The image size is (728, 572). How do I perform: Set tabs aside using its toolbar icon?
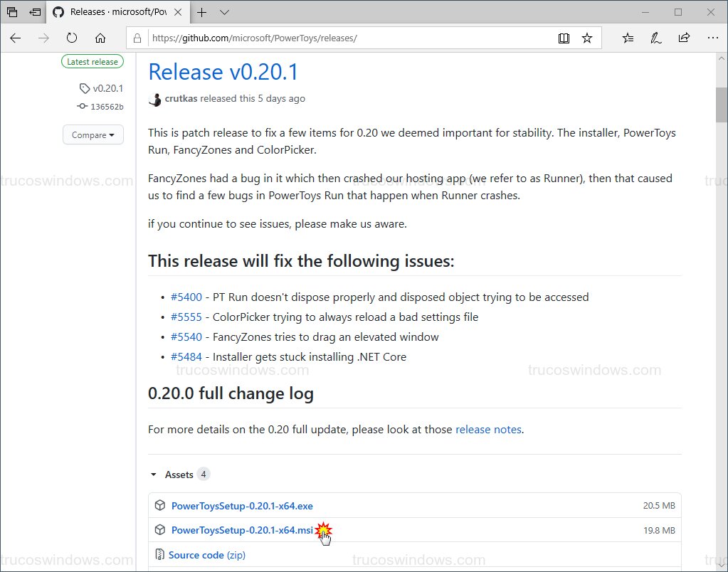pos(34,12)
